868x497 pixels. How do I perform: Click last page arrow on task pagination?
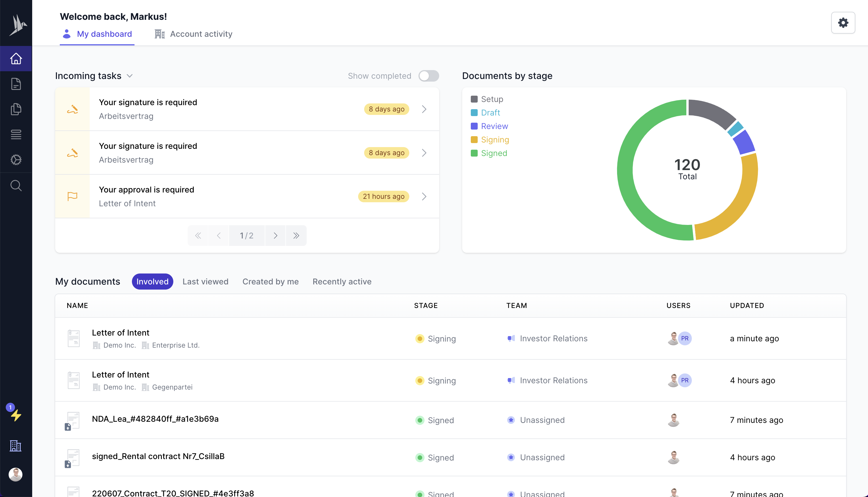(x=296, y=235)
